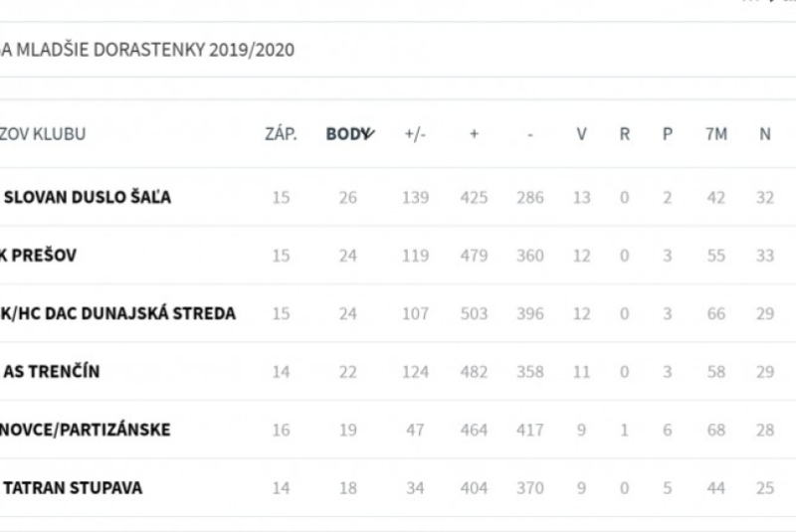Click the P column header
Screen dimensions: 796x532
[x=668, y=134]
